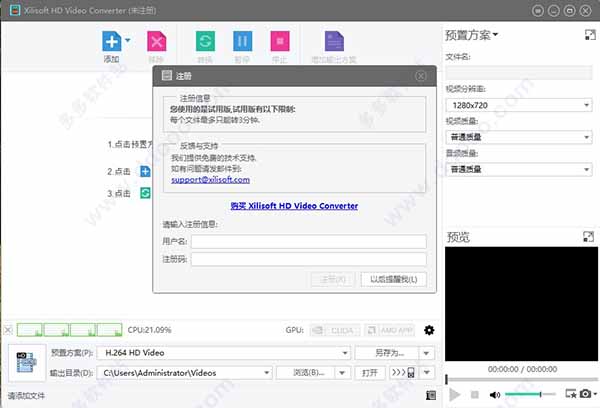Viewport: 600px width, 408px height.
Task: Click the blue Add file icon
Action: tap(112, 41)
